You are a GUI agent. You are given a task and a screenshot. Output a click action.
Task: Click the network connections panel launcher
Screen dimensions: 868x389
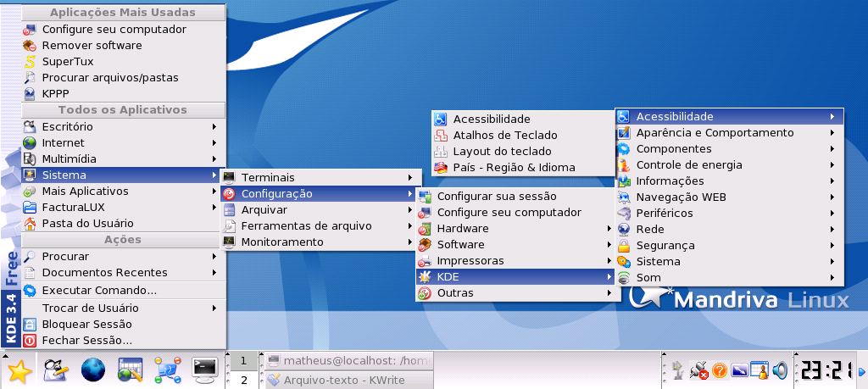pyautogui.click(x=168, y=370)
